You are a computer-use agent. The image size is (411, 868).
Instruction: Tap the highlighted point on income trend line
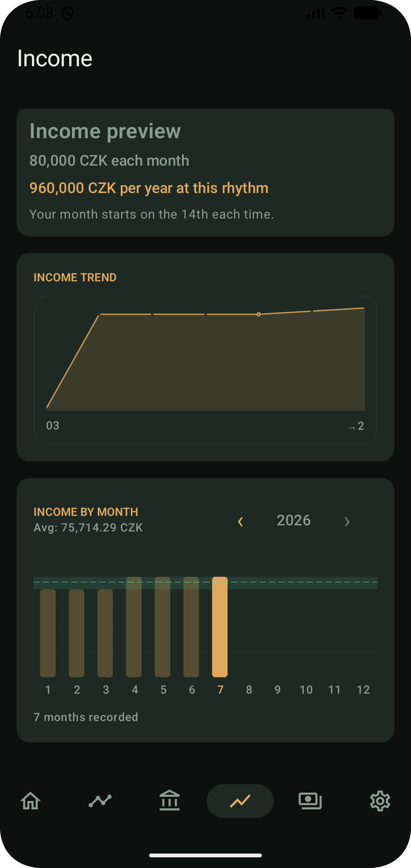[259, 314]
